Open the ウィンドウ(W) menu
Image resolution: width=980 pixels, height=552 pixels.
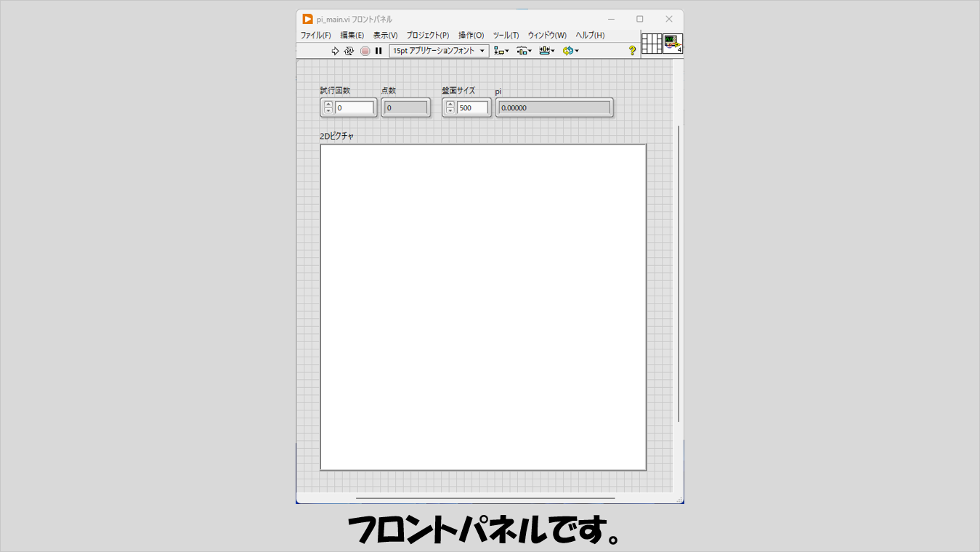[x=547, y=36]
